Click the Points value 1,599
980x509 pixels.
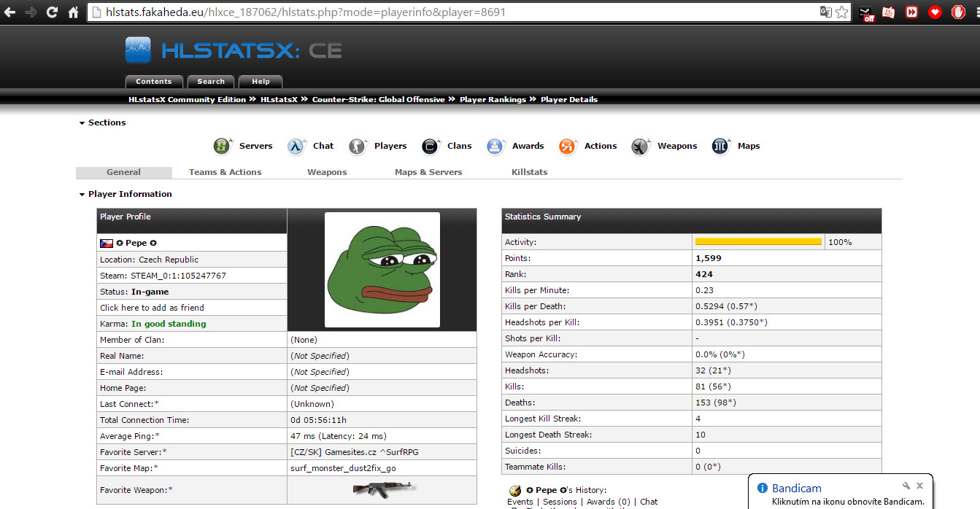[709, 258]
